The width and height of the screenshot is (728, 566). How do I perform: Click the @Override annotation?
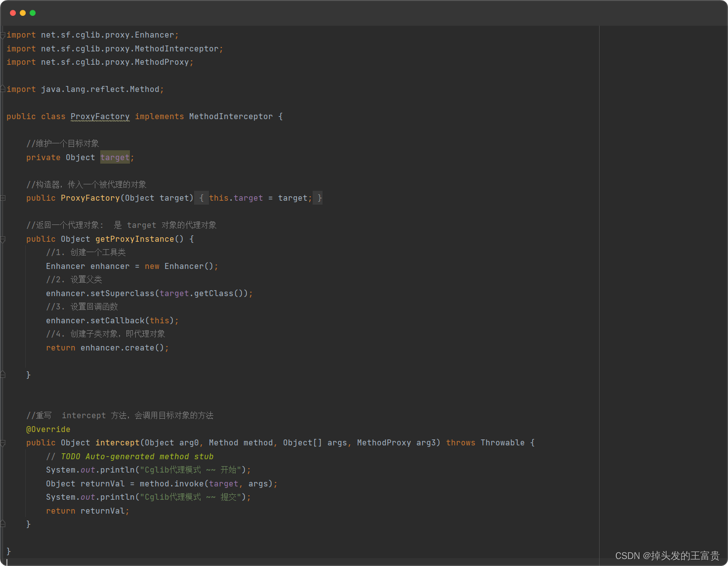[x=48, y=429]
